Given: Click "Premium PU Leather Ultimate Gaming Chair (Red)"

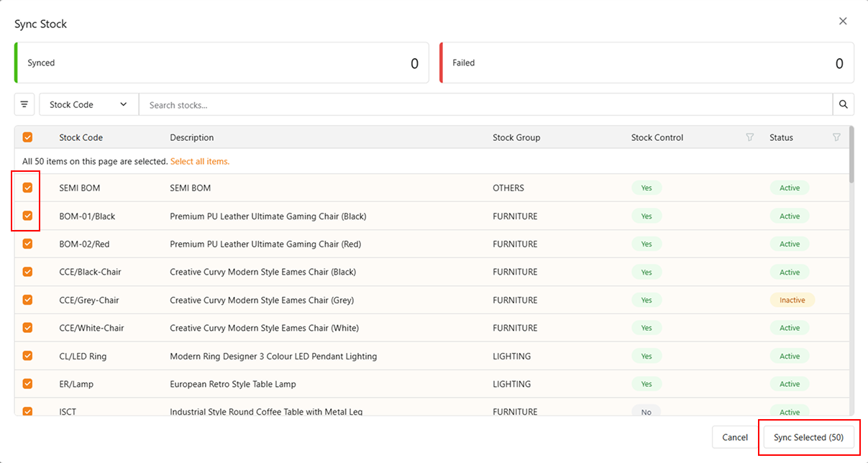Looking at the screenshot, I should click(265, 244).
